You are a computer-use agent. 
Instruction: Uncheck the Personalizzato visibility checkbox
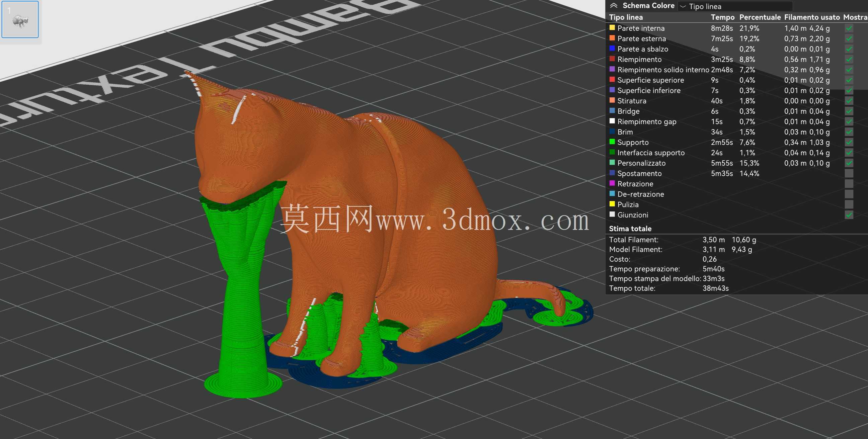click(x=849, y=163)
